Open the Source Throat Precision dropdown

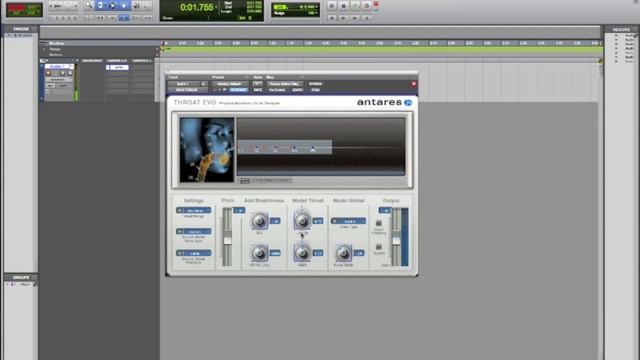click(193, 253)
